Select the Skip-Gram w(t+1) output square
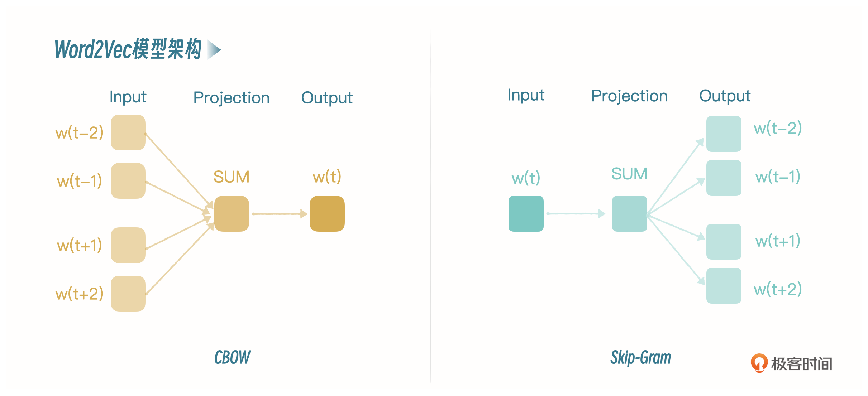The height and width of the screenshot is (396, 868). (724, 242)
